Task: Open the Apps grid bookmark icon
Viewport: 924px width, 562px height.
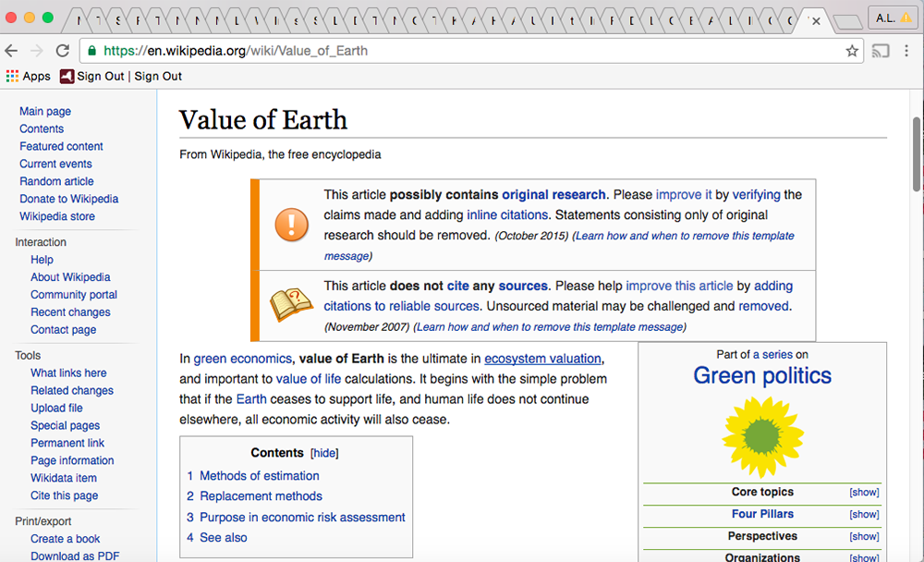Action: click(12, 76)
